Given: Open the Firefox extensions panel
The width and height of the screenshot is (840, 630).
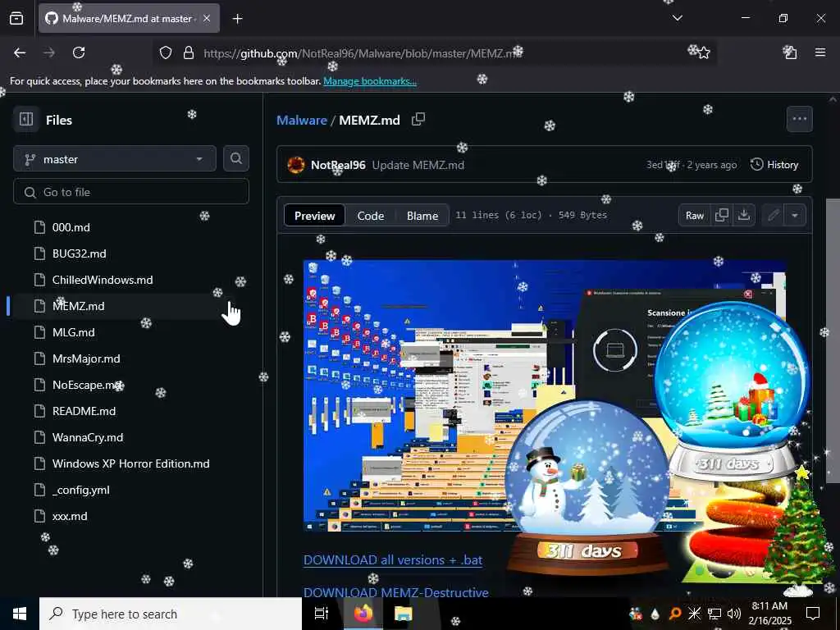Looking at the screenshot, I should pos(790,52).
